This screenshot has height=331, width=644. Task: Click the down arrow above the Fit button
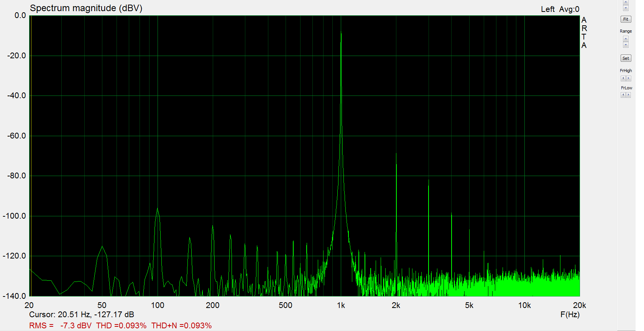click(x=626, y=8)
